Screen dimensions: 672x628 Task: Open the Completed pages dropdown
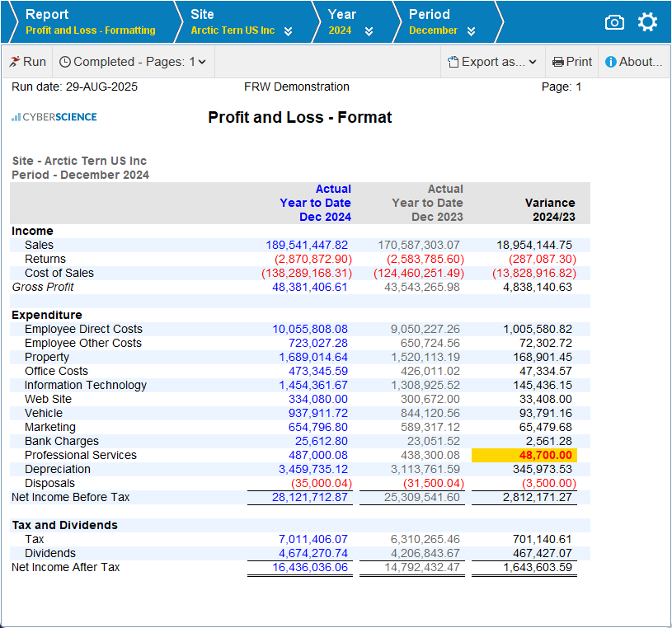point(133,62)
